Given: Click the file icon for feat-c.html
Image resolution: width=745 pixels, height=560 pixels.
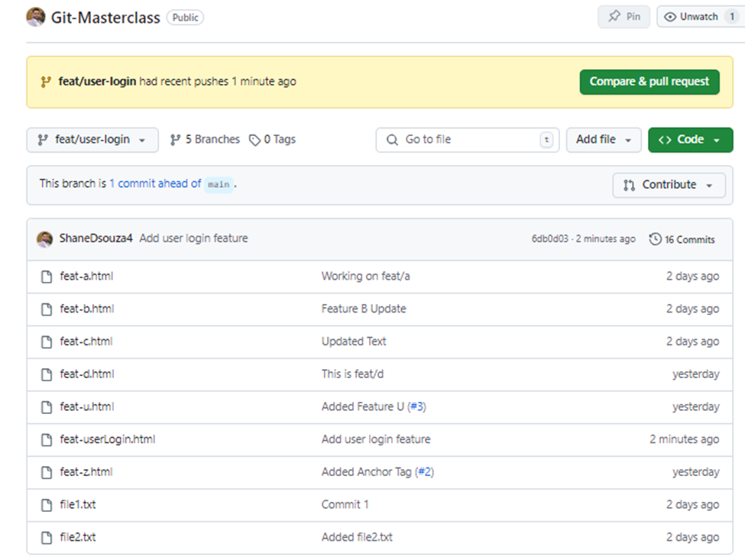Looking at the screenshot, I should point(47,342).
